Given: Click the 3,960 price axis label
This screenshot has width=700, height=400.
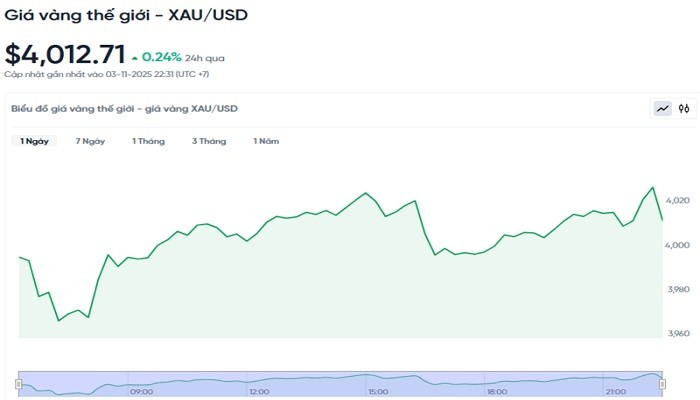Looking at the screenshot, I should click(x=677, y=333).
